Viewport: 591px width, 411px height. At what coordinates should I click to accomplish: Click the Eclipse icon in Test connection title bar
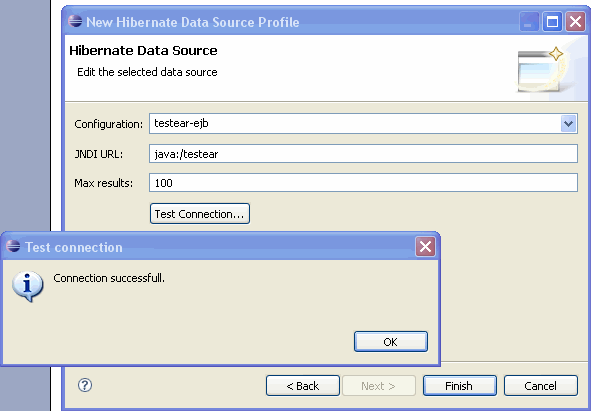click(13, 246)
